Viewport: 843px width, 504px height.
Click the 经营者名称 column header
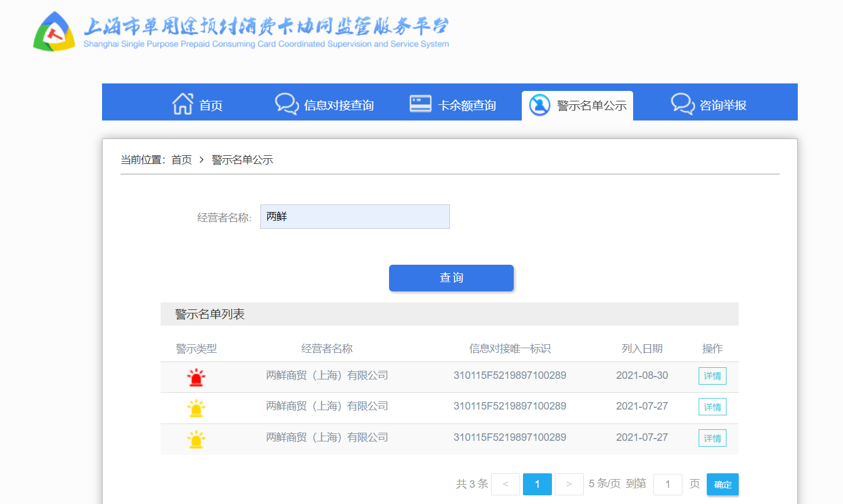point(327,349)
